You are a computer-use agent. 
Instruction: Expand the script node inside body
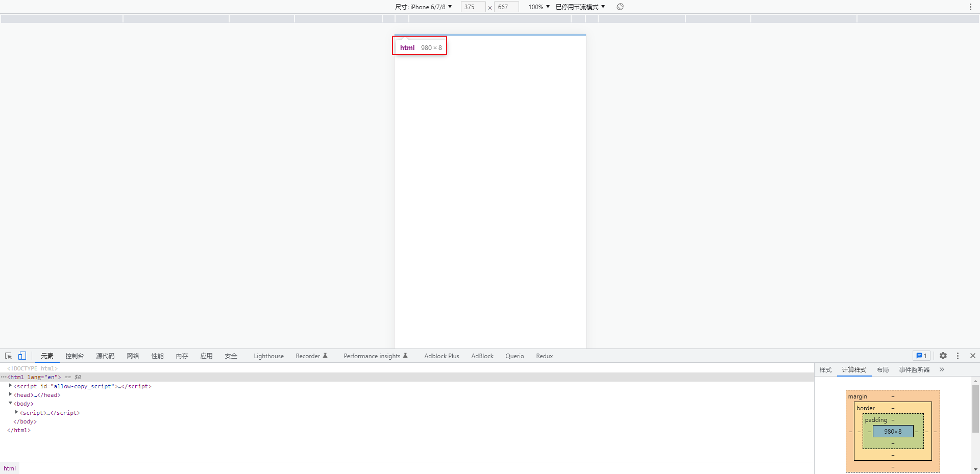tap(16, 412)
